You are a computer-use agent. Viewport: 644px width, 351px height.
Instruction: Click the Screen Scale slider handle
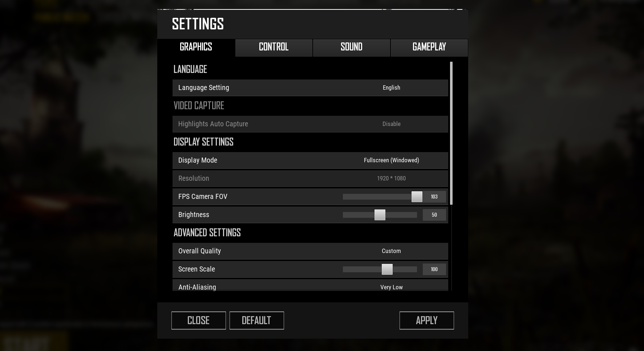pyautogui.click(x=387, y=269)
